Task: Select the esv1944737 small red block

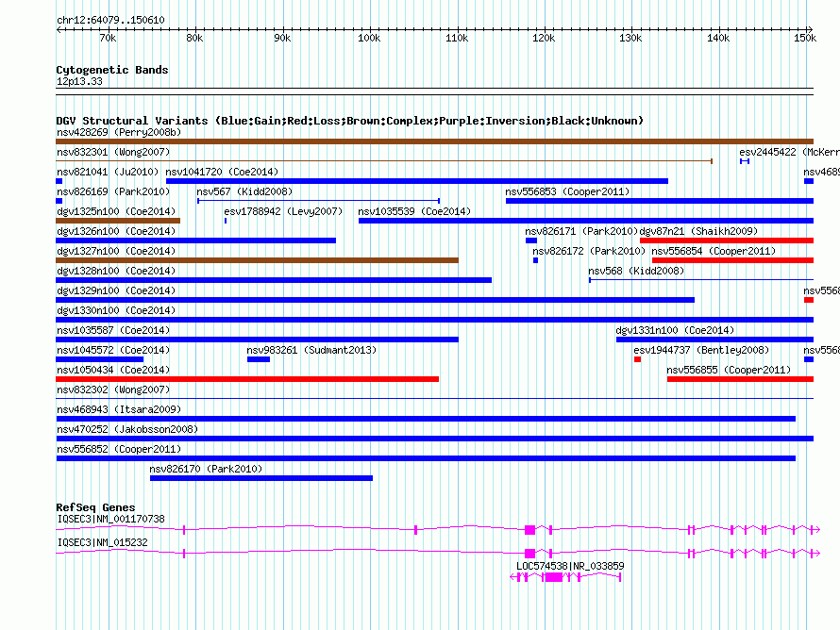Action: click(x=637, y=359)
